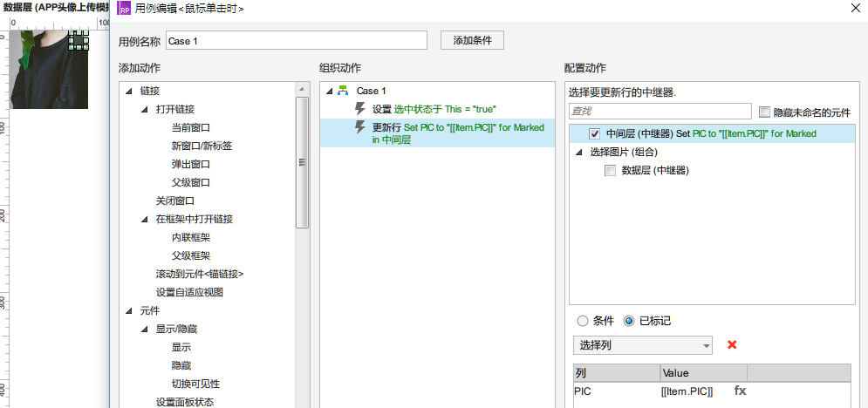Collapse the 链接 action category
Screen dimensions: 868x408
[x=129, y=92]
